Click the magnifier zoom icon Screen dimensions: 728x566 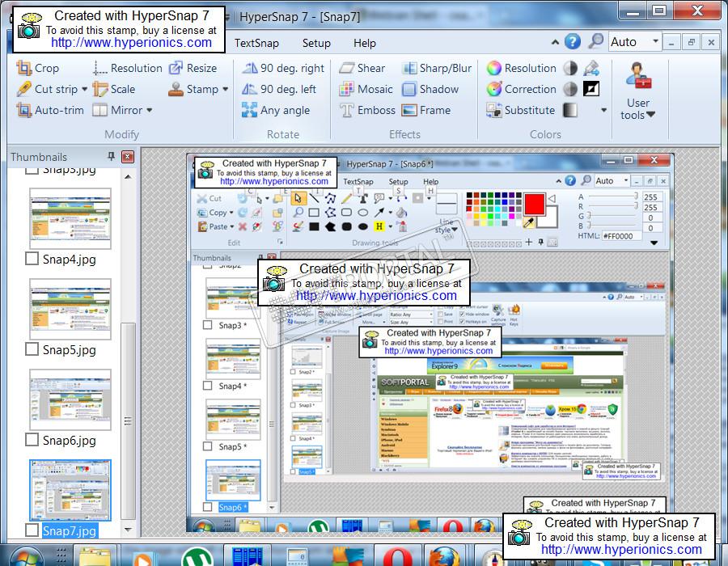point(595,41)
